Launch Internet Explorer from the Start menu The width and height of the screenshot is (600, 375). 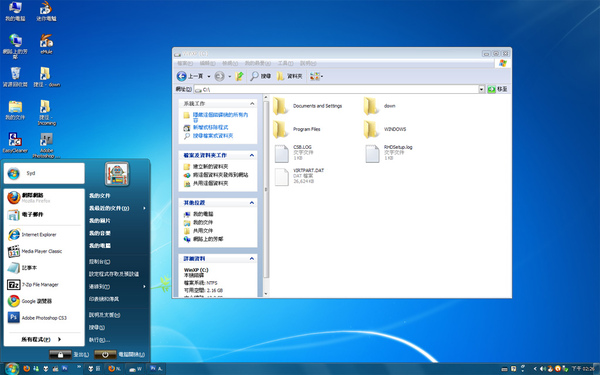coord(44,235)
